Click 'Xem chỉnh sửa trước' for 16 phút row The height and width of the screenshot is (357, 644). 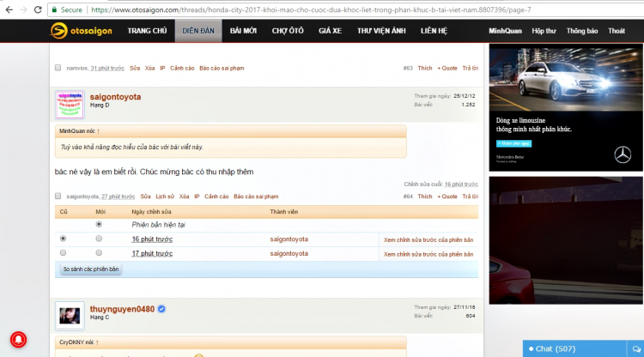tap(428, 239)
